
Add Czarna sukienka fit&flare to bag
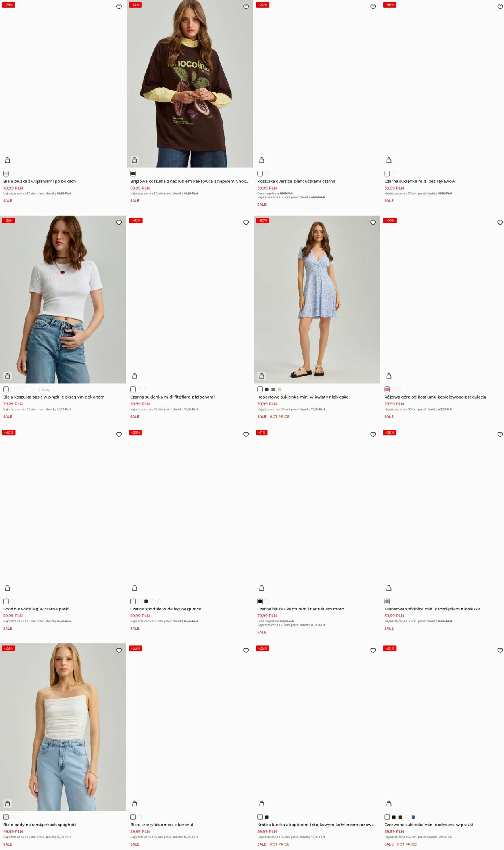coord(135,376)
